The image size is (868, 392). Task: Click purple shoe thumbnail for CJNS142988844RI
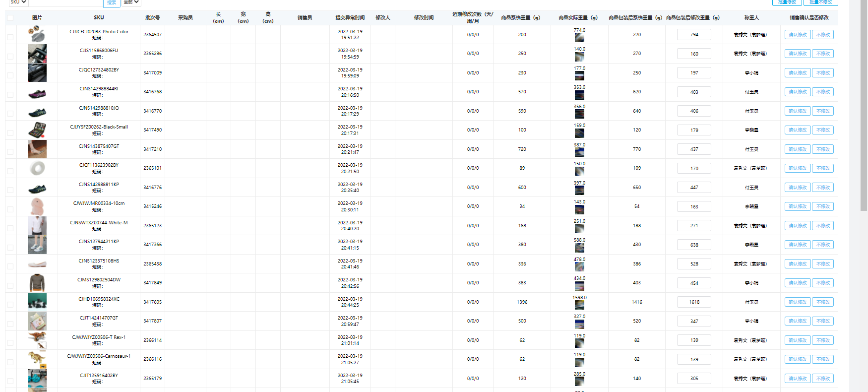tap(37, 92)
